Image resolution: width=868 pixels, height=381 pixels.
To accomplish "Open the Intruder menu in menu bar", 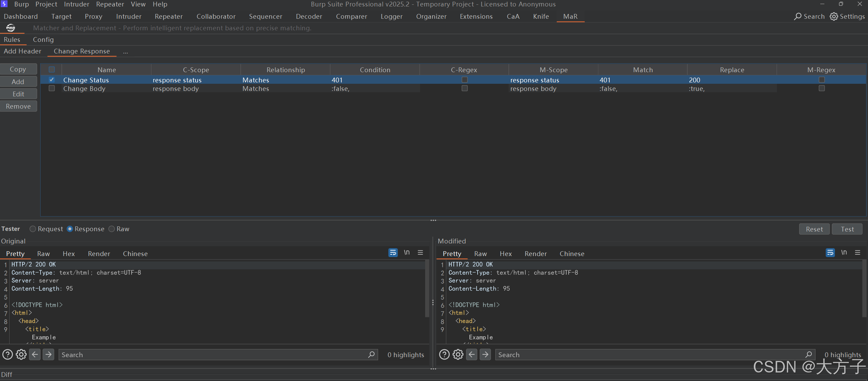I will [x=77, y=4].
